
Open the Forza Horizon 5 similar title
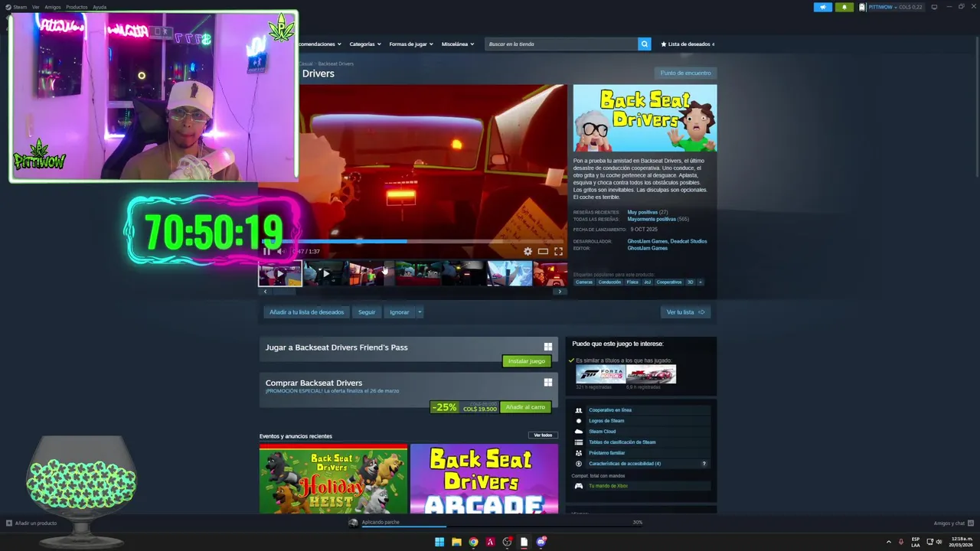(x=601, y=374)
